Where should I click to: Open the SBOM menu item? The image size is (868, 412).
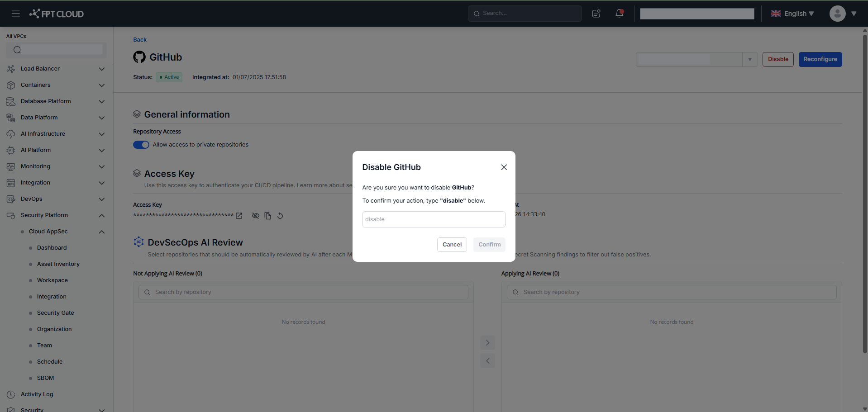45,378
